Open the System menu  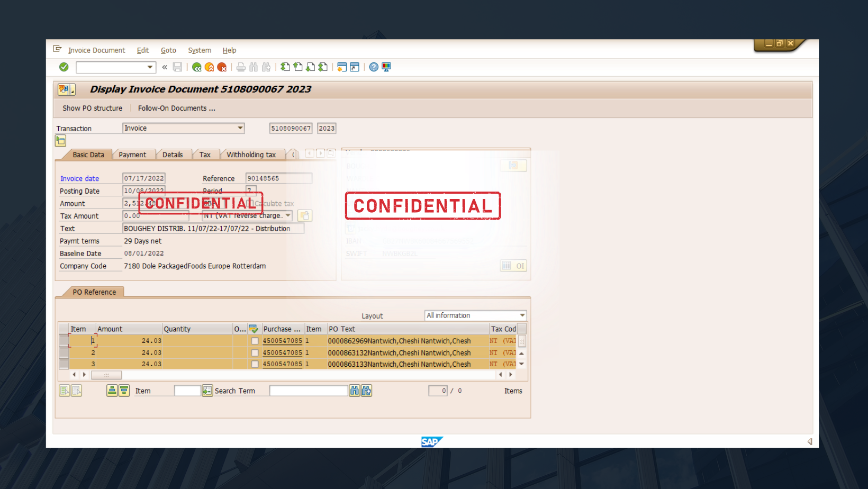click(200, 50)
